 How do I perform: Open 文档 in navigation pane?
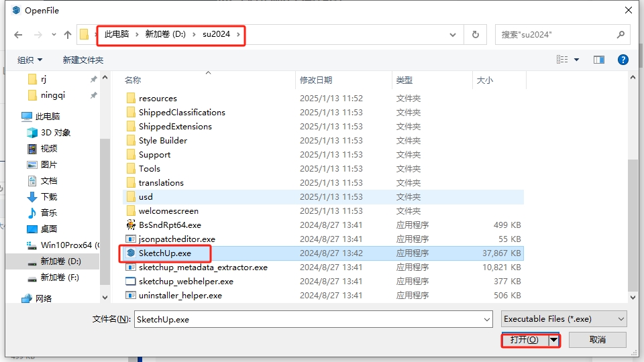[48, 180]
